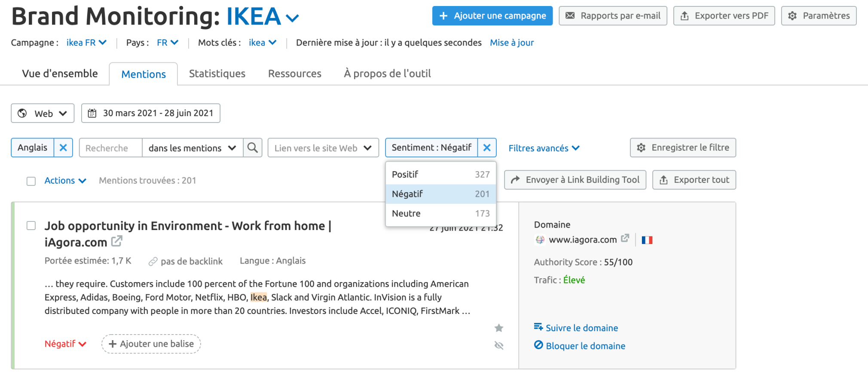868x375 pixels.
Task: Clear the Sentiment Négatif filter
Action: tap(487, 148)
